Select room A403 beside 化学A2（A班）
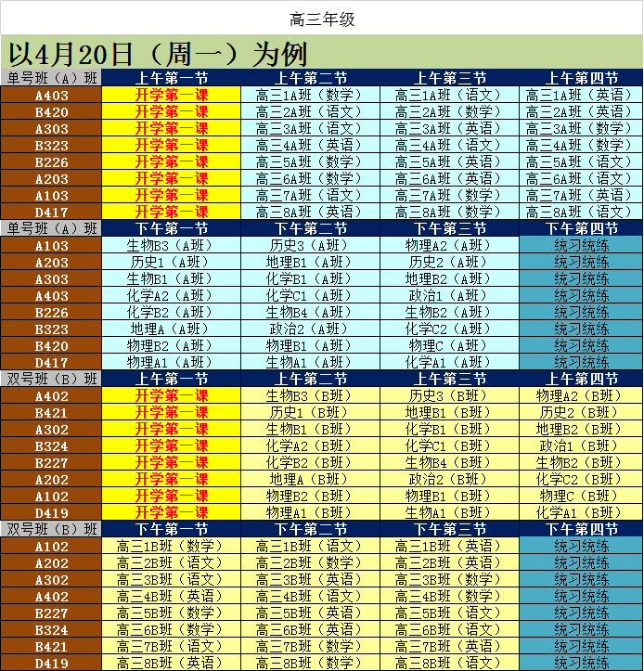Viewport: 644px width, 671px height. point(51,295)
